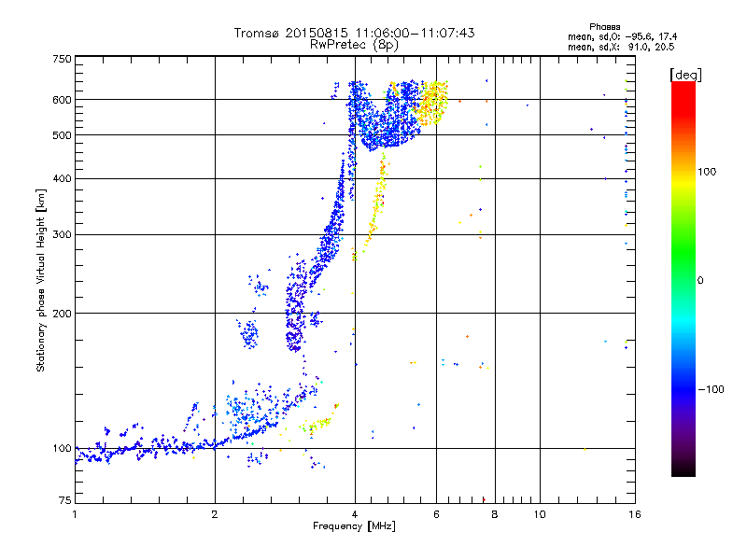This screenshot has height=560, width=747.
Task: Click the plot title 'Tromsø 20150815 11:06:00-11:07:43'
Action: [x=354, y=33]
